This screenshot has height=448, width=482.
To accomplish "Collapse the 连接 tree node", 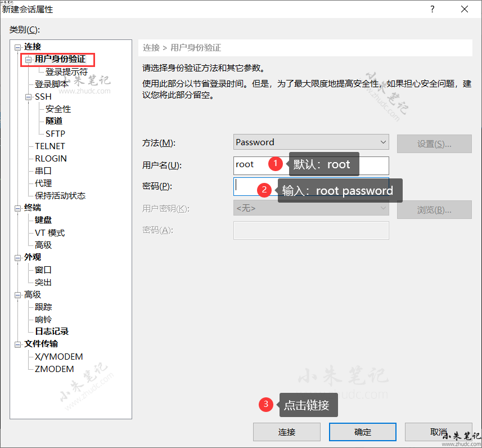I will (18, 47).
